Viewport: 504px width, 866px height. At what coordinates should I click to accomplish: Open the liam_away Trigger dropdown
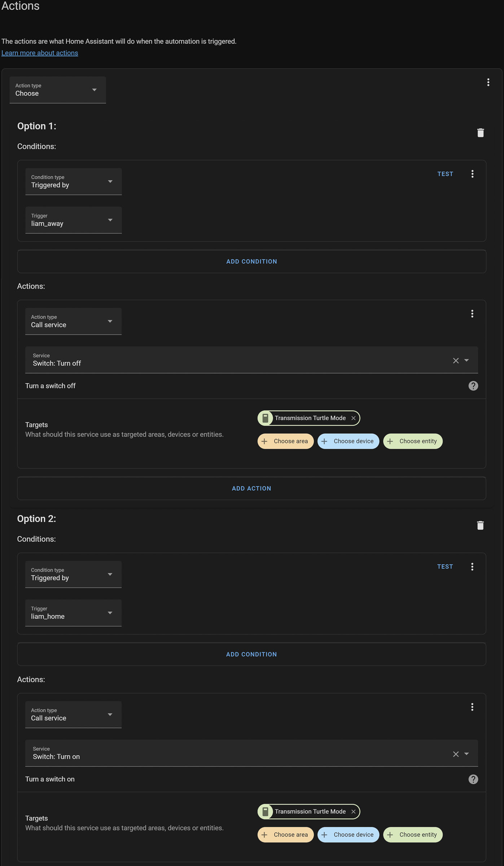click(73, 220)
